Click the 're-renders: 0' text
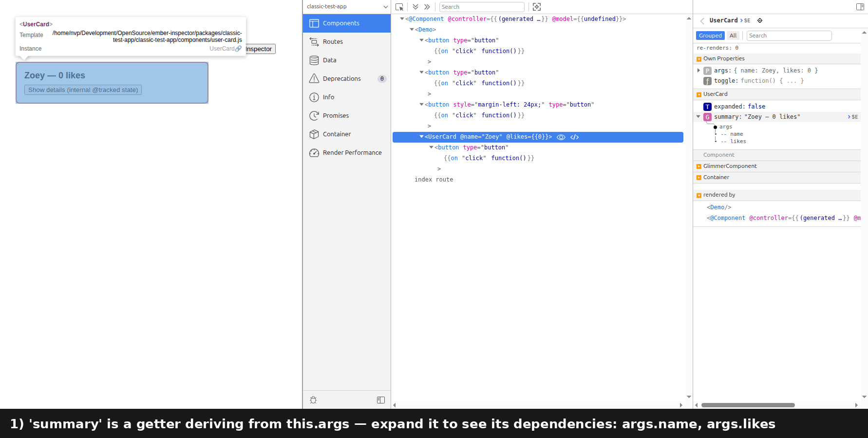Viewport: 868px width, 438px height. [x=717, y=48]
